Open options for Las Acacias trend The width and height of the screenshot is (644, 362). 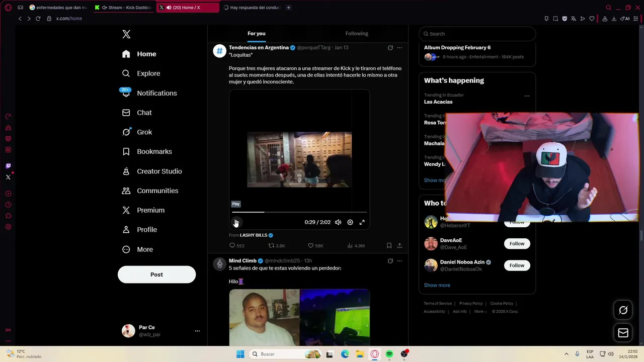pos(527,96)
